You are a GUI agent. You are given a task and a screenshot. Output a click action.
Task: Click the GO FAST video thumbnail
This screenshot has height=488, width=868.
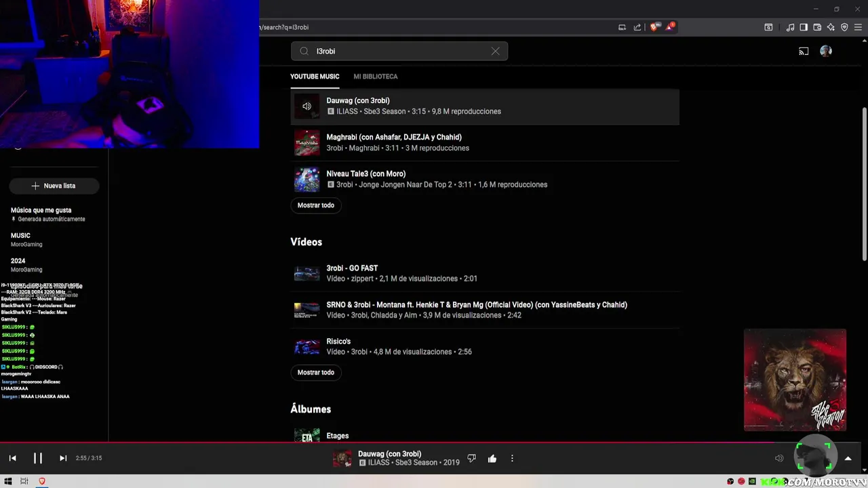point(307,274)
